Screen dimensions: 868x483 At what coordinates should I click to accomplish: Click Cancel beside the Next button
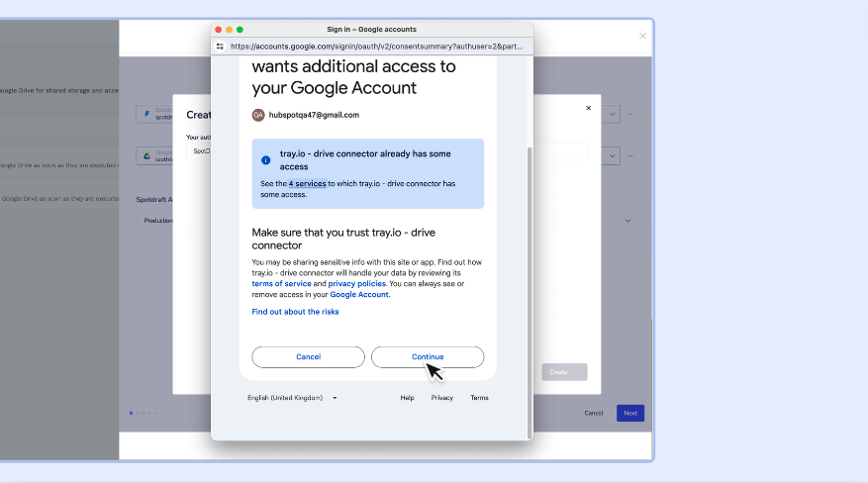point(594,414)
